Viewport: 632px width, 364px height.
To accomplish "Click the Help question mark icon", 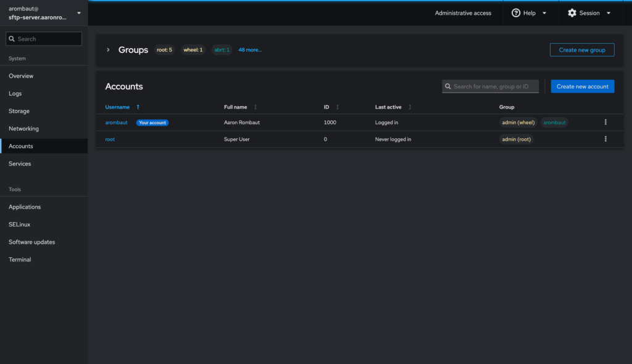I will (516, 13).
